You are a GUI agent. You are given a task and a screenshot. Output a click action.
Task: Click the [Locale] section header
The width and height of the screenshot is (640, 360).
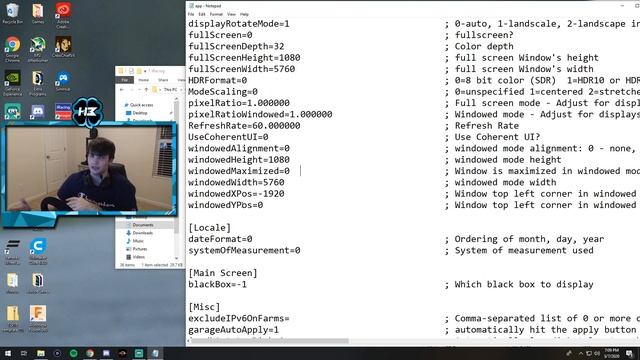tap(209, 228)
